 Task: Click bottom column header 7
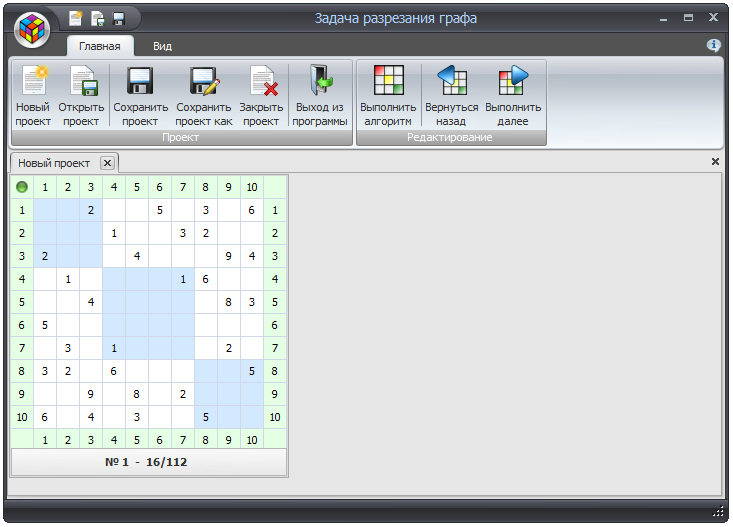(x=183, y=440)
